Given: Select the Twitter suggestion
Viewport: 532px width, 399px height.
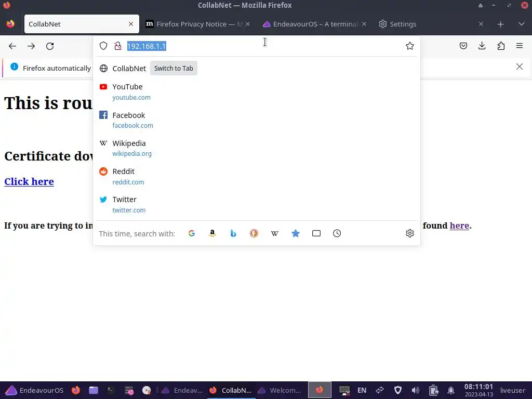Looking at the screenshot, I should [257, 205].
